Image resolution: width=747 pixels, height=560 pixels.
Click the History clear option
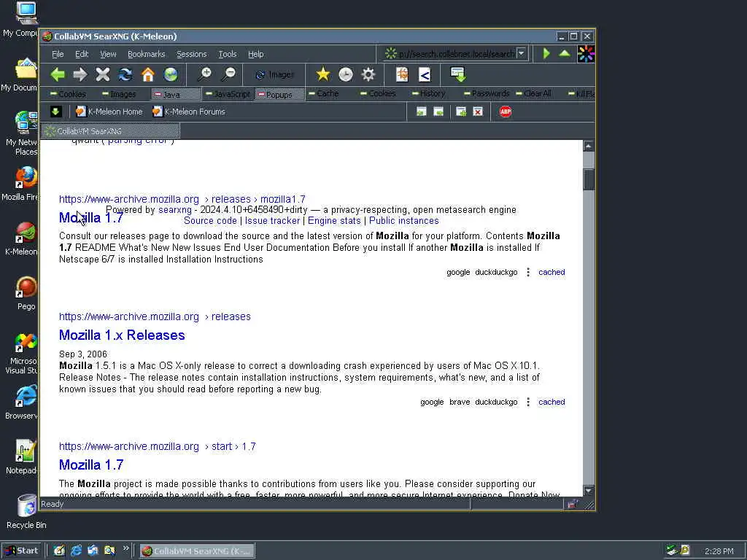(x=428, y=93)
